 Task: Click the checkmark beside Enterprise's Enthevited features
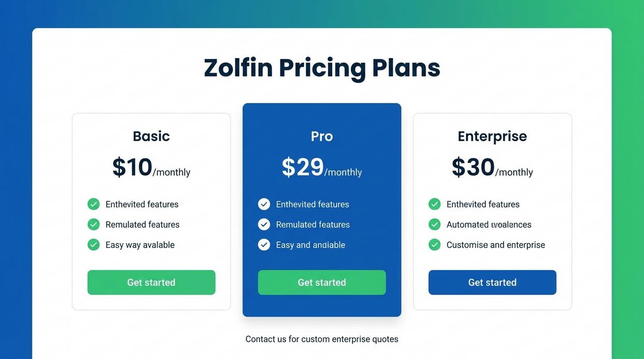(x=434, y=204)
